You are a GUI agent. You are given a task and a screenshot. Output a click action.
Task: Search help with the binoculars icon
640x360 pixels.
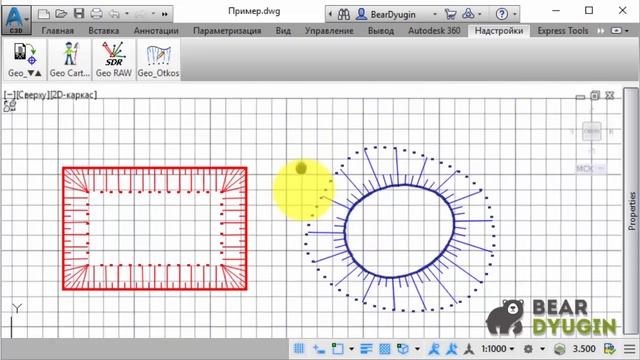tap(344, 14)
